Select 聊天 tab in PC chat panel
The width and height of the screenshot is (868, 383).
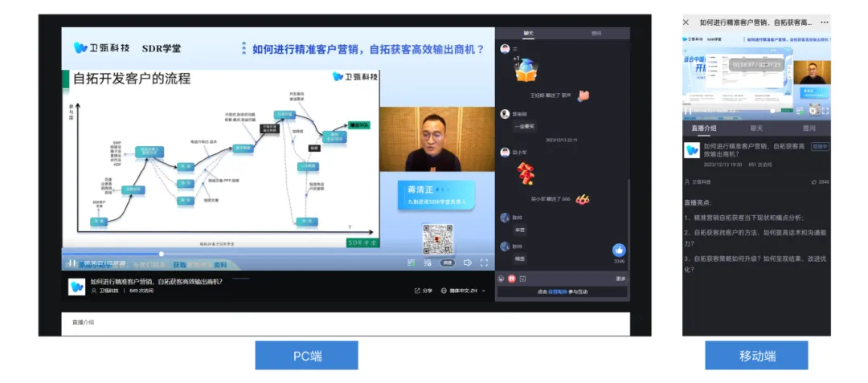tap(529, 34)
